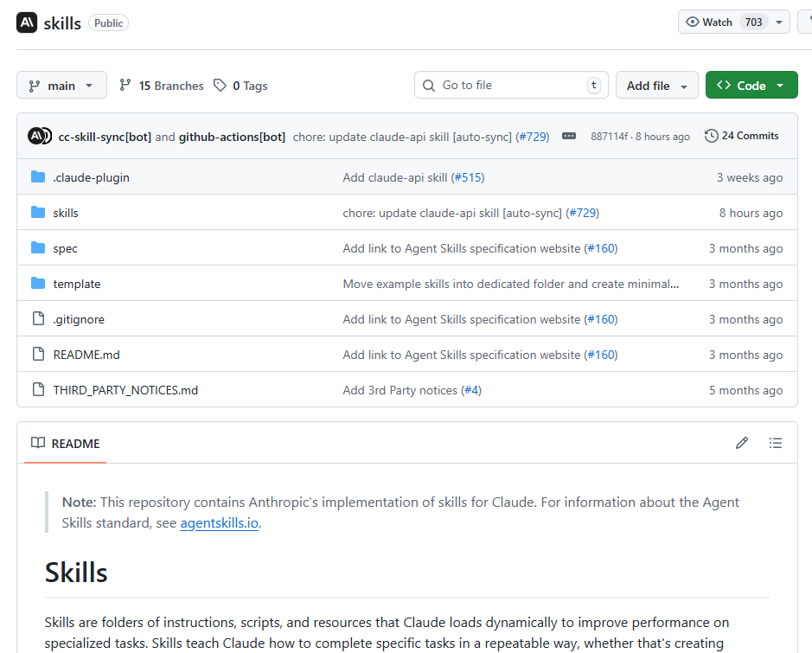Image resolution: width=812 pixels, height=653 pixels.
Task: Click the branch icon beside 15 Branches
Action: (125, 85)
